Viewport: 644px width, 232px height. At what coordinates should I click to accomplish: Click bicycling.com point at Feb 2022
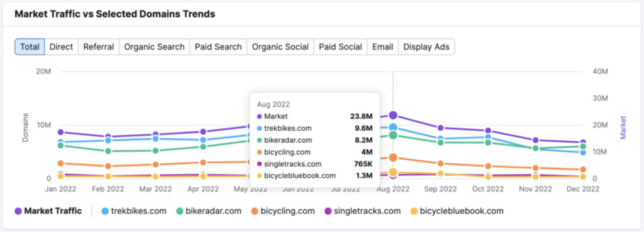pos(108,167)
